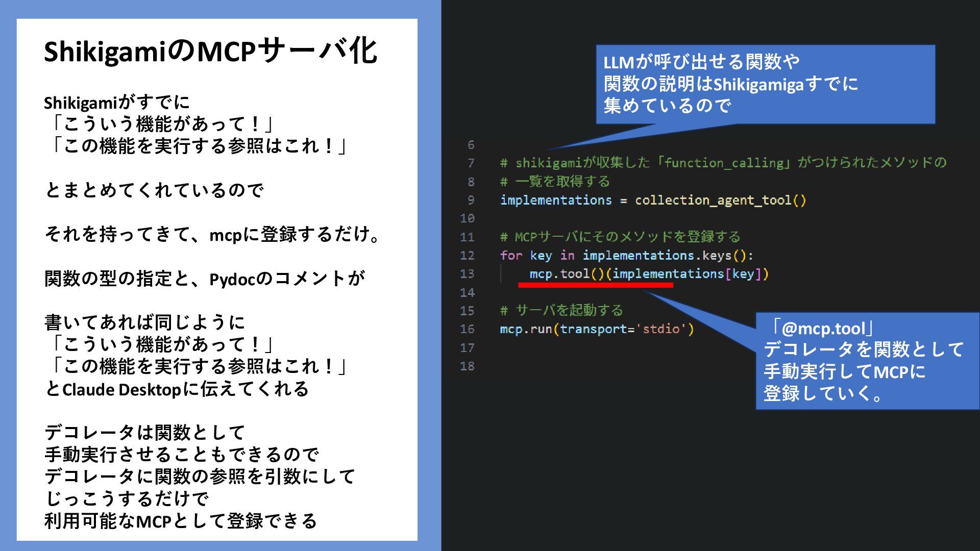Click callout text '登録していく。'

pyautogui.click(x=823, y=394)
